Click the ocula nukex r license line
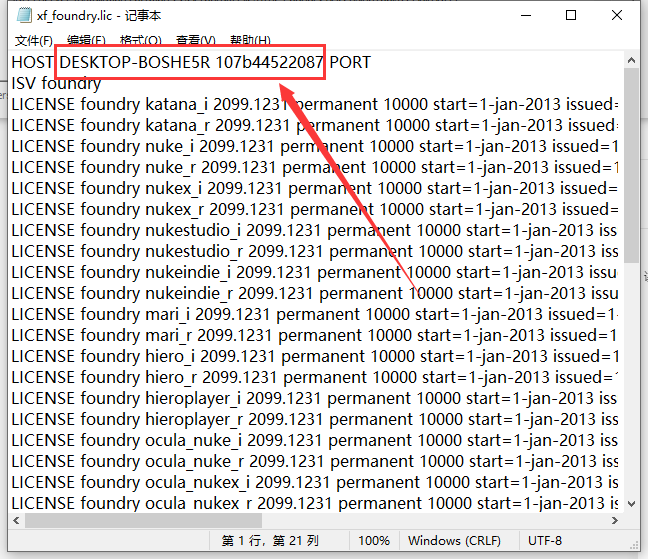Screen dimensions: 648x559 click(314, 504)
